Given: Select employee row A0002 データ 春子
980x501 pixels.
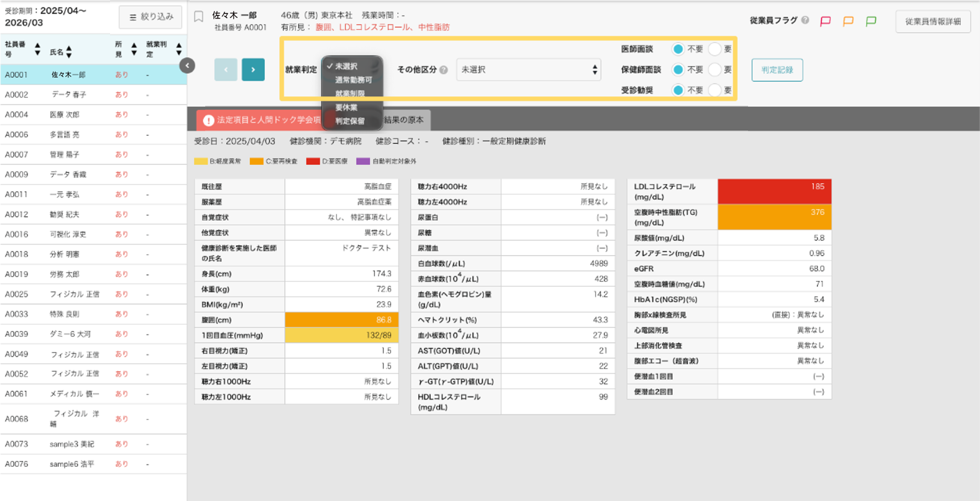Looking at the screenshot, I should click(93, 95).
